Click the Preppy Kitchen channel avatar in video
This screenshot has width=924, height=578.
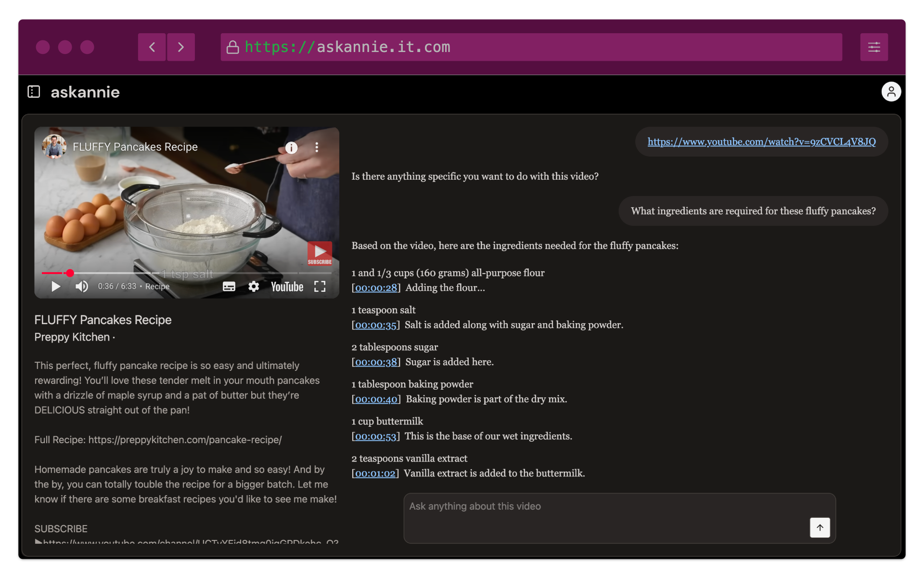[x=54, y=146]
